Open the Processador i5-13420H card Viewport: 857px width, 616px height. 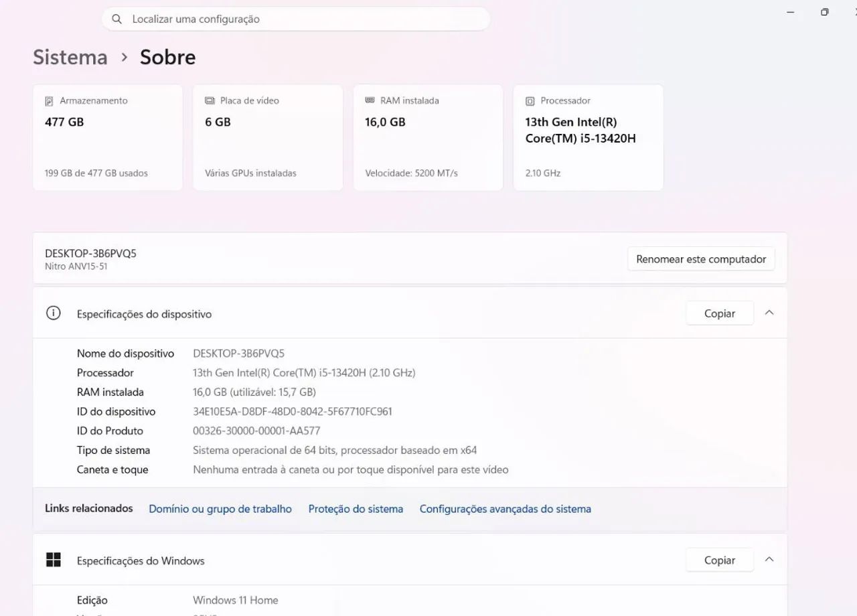[589, 137]
